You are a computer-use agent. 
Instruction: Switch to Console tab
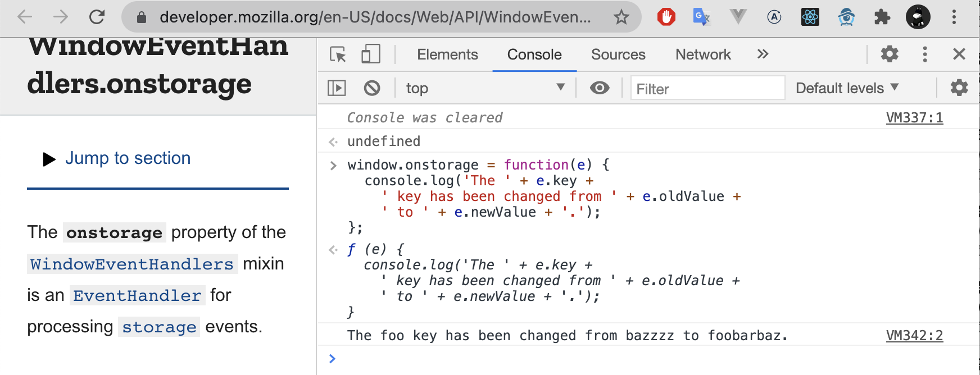tap(534, 54)
